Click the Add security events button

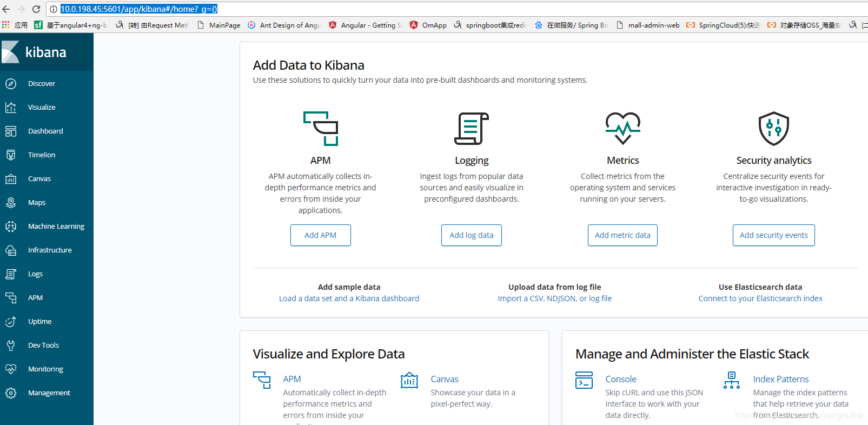[774, 235]
